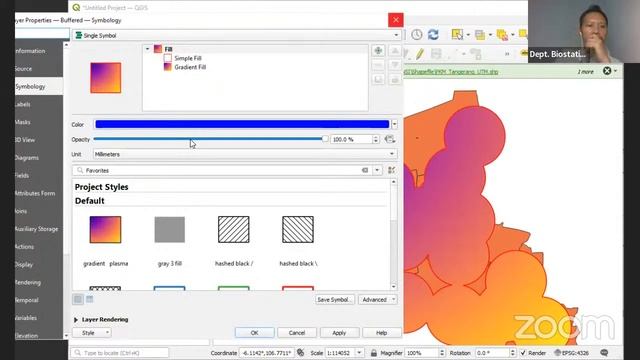Click the Temporal Controller clock icon
Image resolution: width=640 pixels, height=360 pixels.
coord(417,35)
